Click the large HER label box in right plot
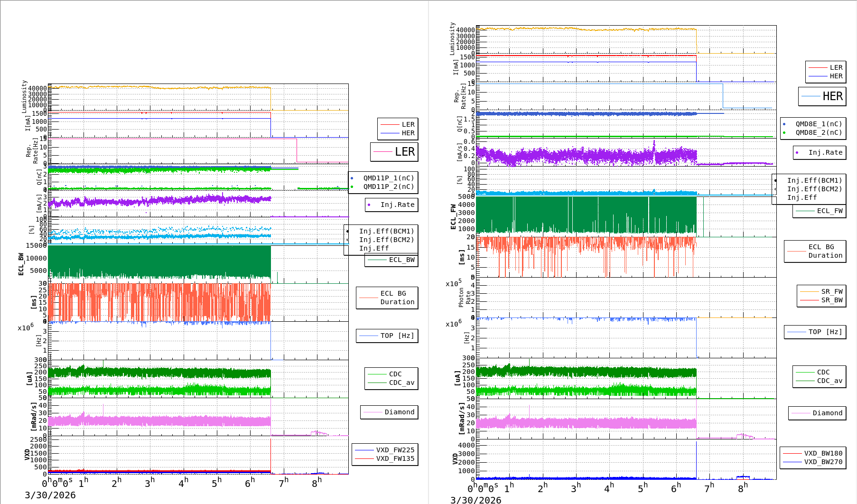This screenshot has width=857, height=504. pyautogui.click(x=822, y=96)
